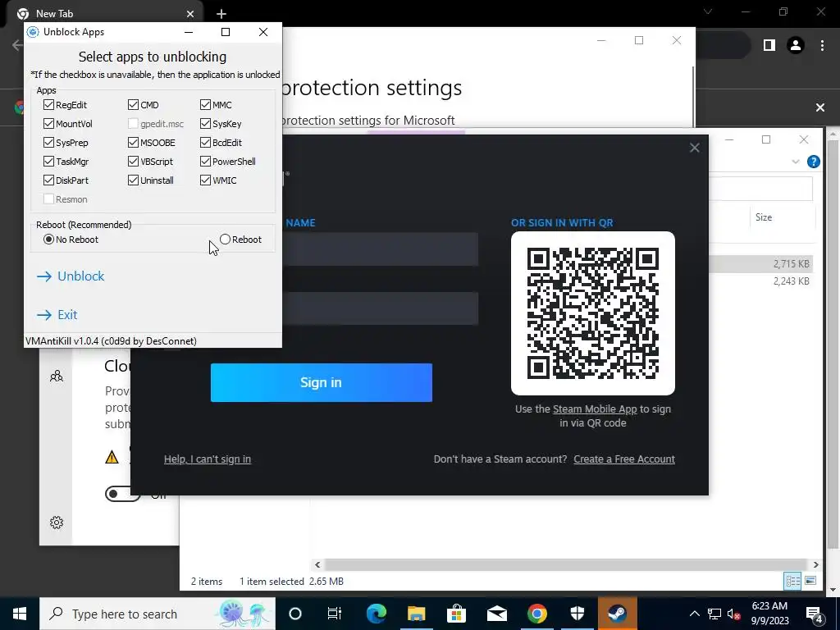Open a new Chrome tab
The width and height of the screenshot is (840, 630).
tap(221, 14)
